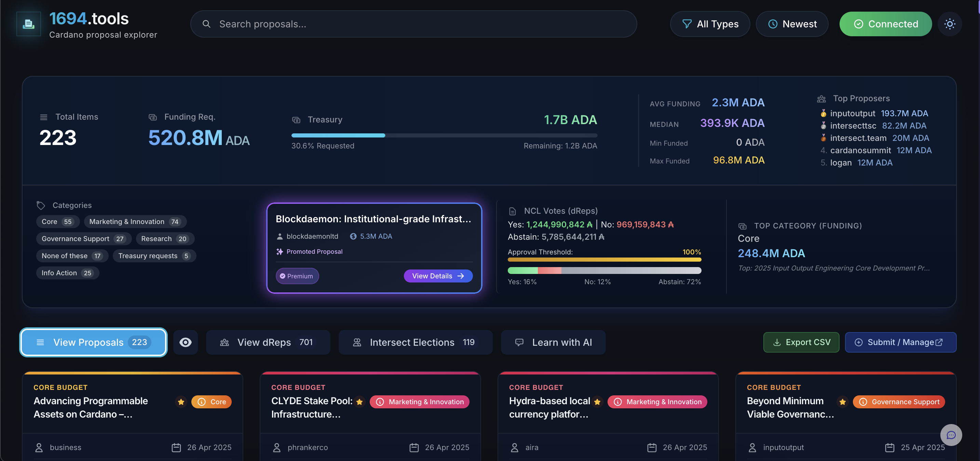Click the search magnifier icon

(x=206, y=24)
